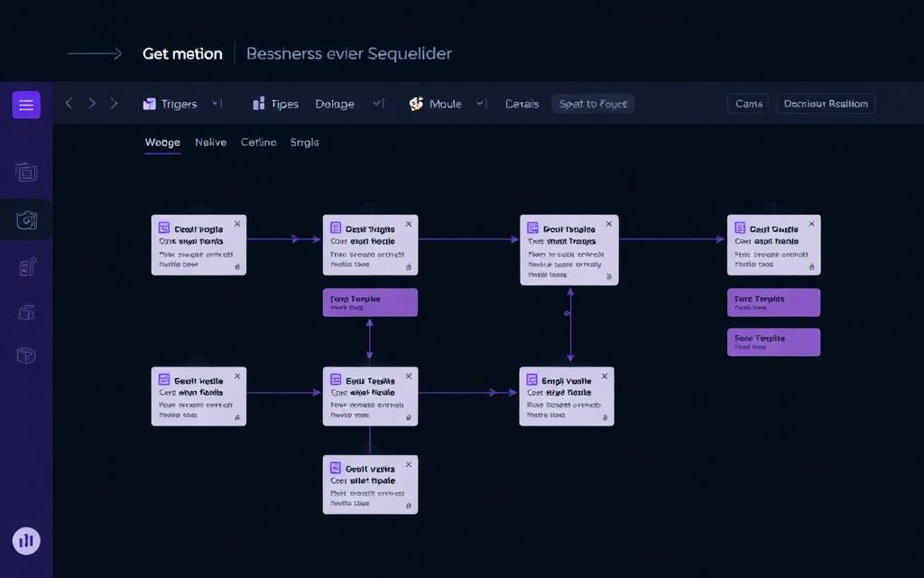The width and height of the screenshot is (924, 578).
Task: Click the lock icon on Geuilt Ketile card
Action: pyautogui.click(x=237, y=417)
